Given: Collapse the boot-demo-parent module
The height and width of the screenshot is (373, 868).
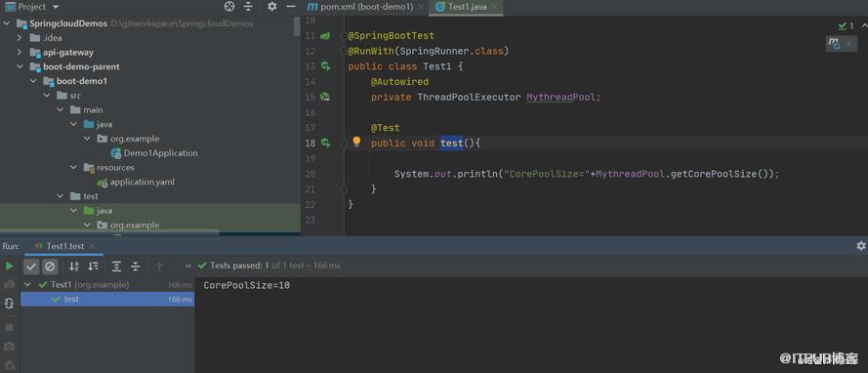Looking at the screenshot, I should coord(20,67).
